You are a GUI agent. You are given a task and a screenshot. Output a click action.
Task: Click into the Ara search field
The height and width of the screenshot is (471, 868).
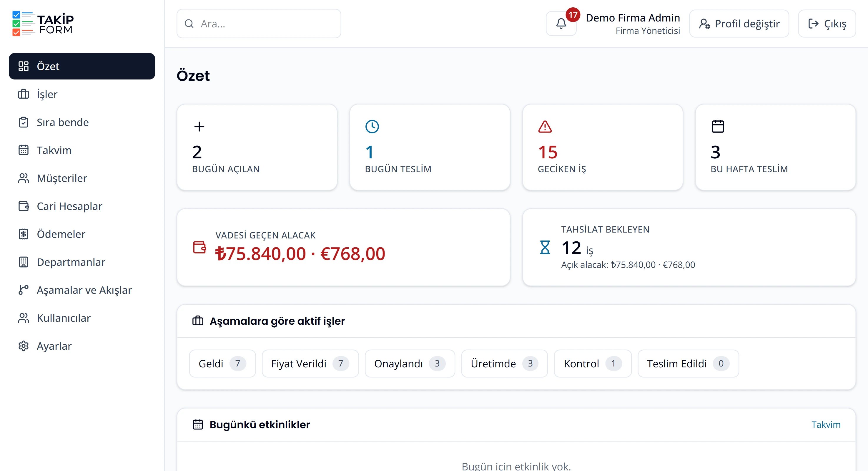click(x=259, y=24)
